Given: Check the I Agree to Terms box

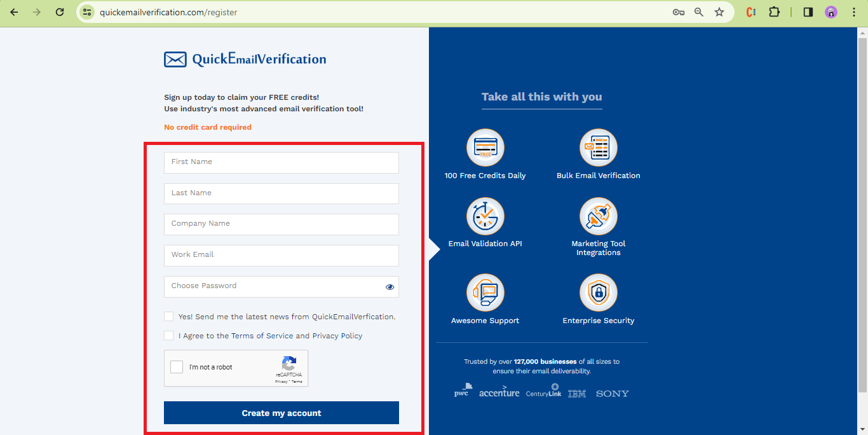Looking at the screenshot, I should click(x=168, y=335).
